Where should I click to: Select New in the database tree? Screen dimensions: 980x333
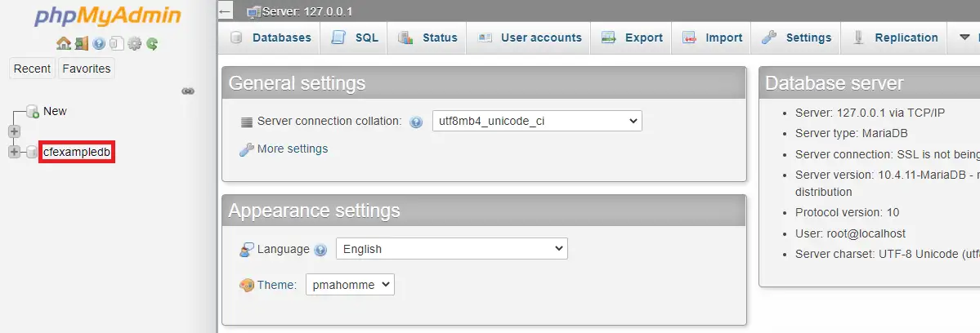[x=55, y=112]
